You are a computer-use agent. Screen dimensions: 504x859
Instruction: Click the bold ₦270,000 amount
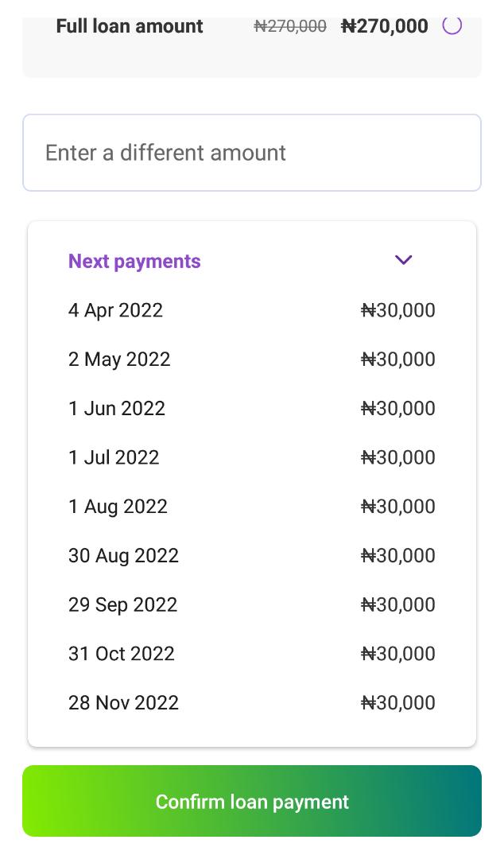385,25
